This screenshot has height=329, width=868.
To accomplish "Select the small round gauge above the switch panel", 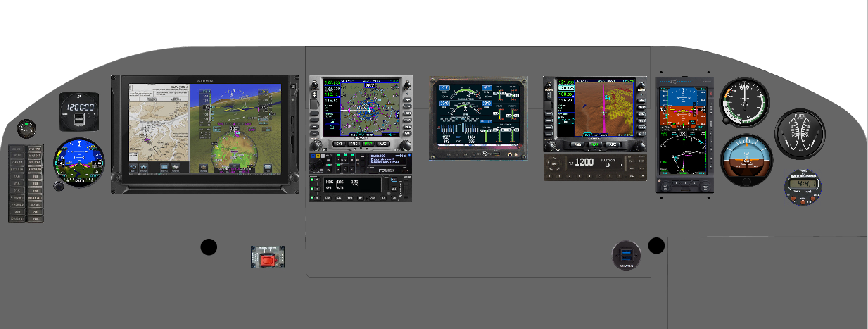I will (26, 129).
